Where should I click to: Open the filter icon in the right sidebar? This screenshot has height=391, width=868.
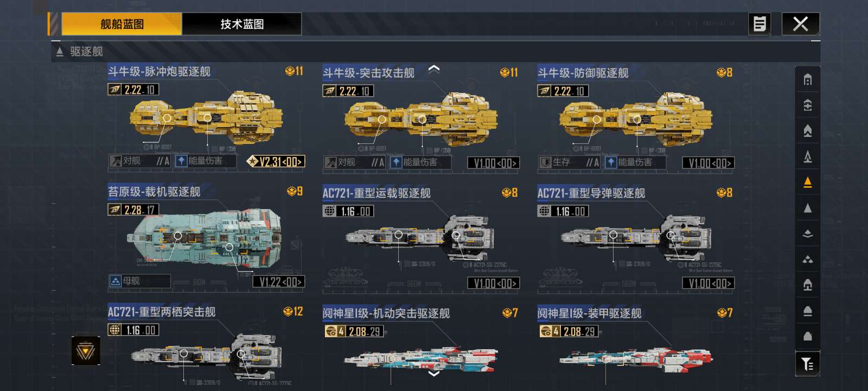(807, 364)
